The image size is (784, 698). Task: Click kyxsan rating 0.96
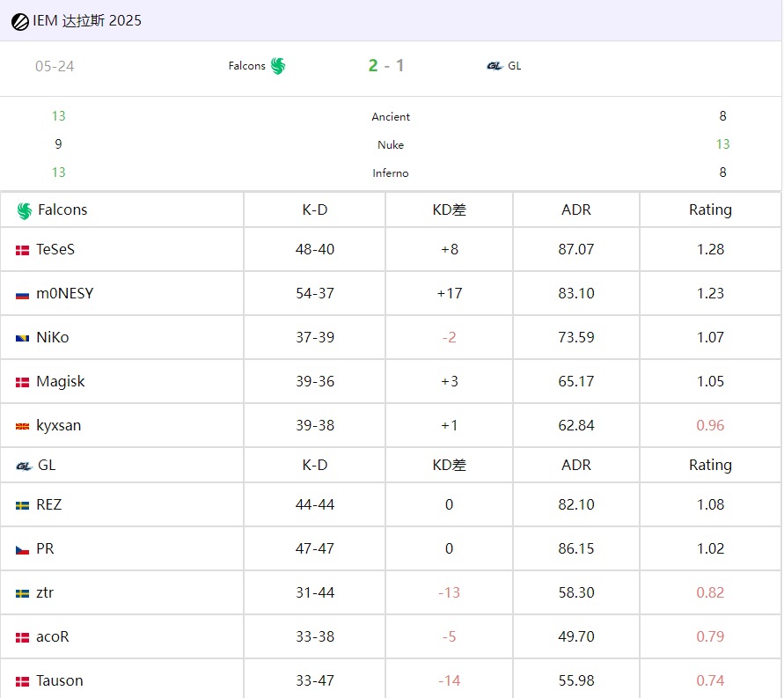click(x=710, y=425)
